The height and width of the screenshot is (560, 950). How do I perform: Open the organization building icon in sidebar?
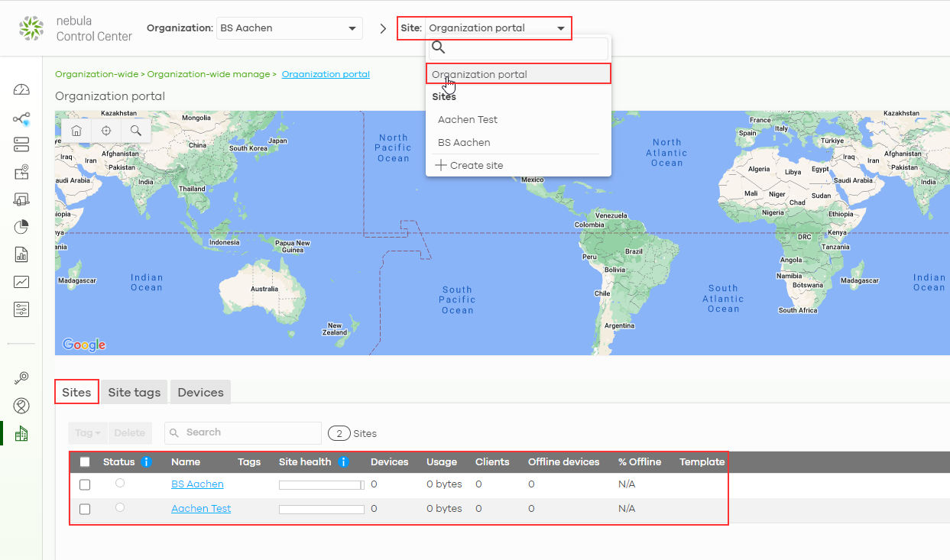click(x=21, y=434)
